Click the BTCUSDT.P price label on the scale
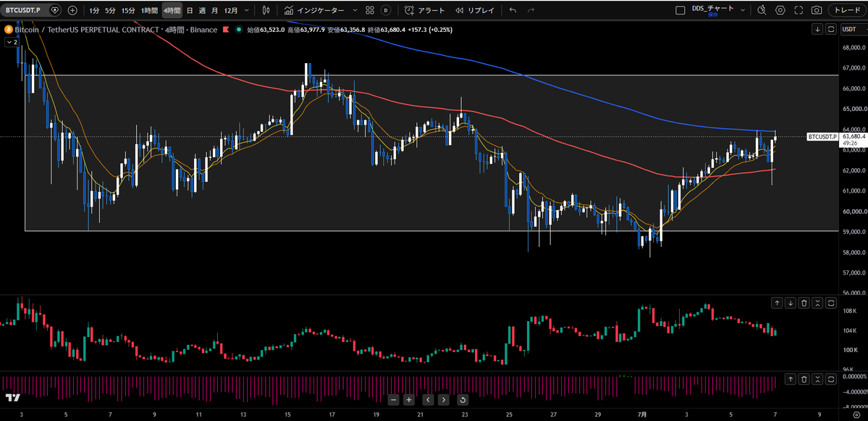Image resolution: width=868 pixels, height=421 pixels. [x=822, y=136]
